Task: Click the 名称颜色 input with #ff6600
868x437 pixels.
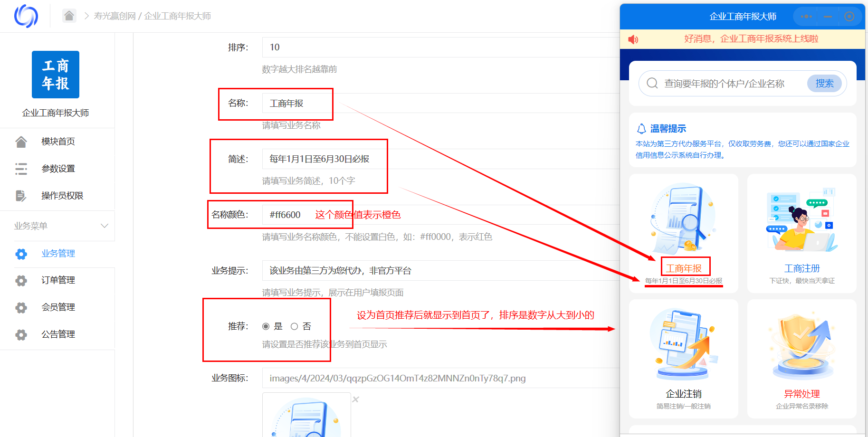Action: click(441, 215)
